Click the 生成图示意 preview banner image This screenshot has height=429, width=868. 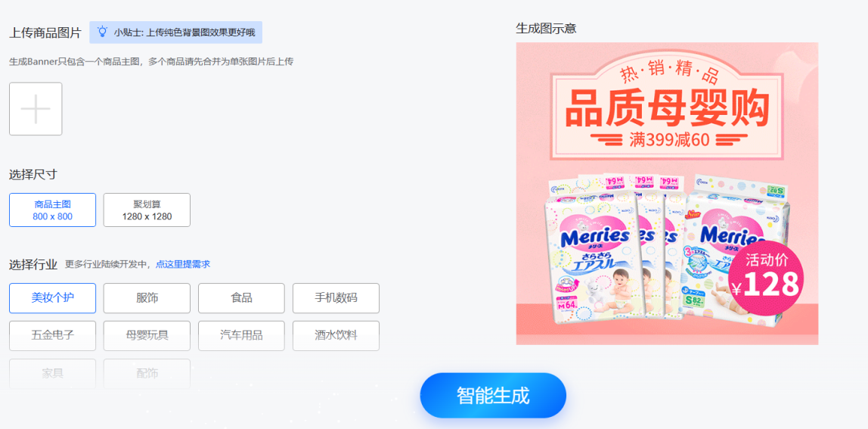click(x=667, y=194)
